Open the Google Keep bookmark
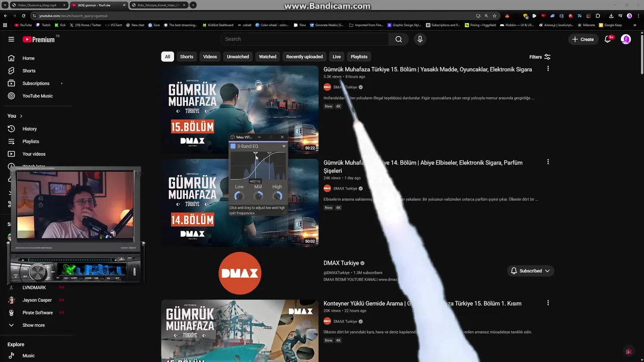Screen dimensions: 644x362 610,25
